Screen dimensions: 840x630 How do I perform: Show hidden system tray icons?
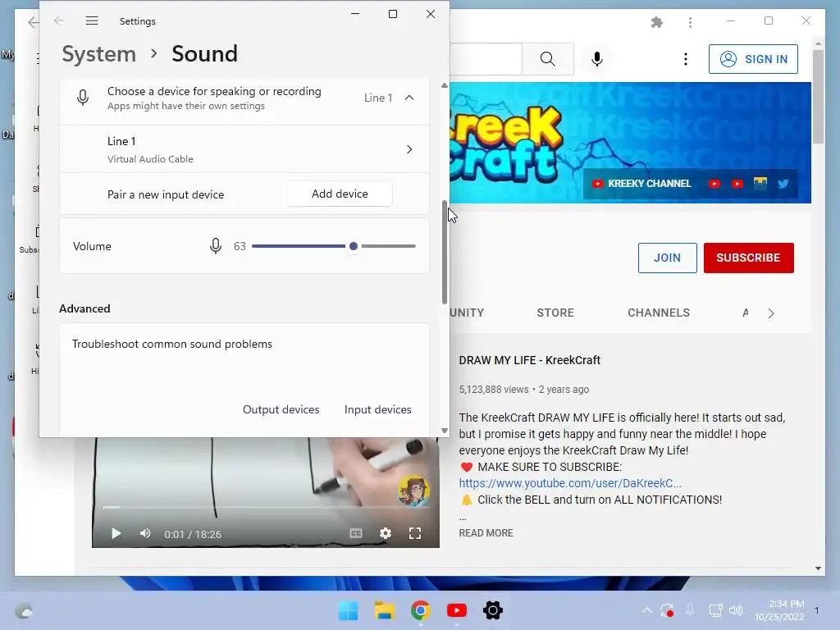point(646,610)
